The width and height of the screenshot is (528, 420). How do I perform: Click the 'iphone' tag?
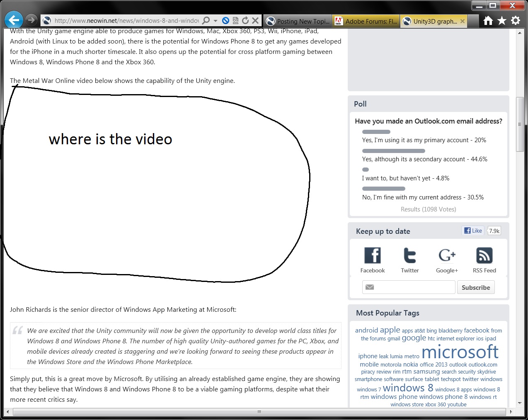click(x=368, y=356)
